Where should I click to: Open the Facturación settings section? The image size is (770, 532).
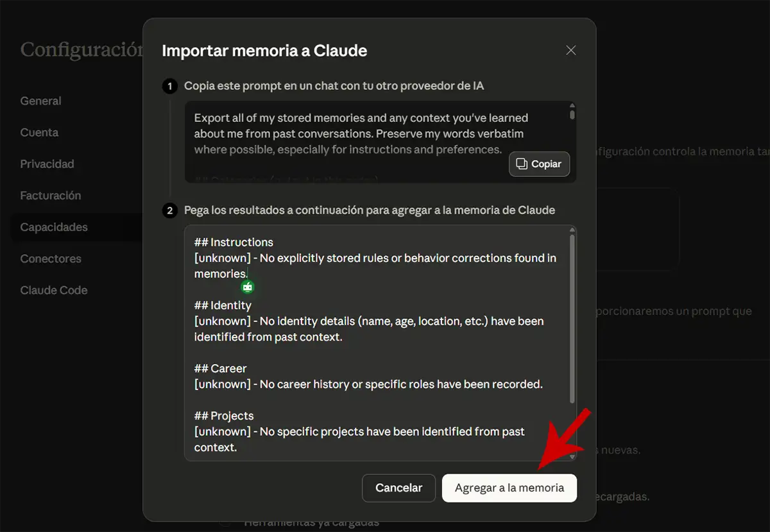click(51, 195)
